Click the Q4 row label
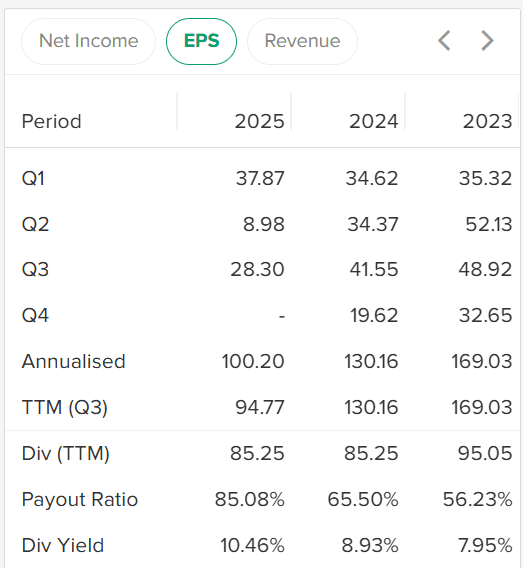Image resolution: width=523 pixels, height=568 pixels. (x=35, y=315)
